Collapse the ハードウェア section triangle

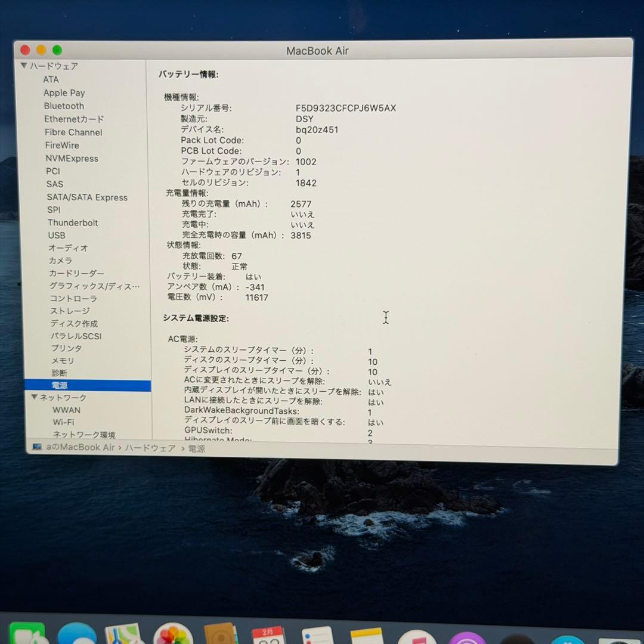click(x=24, y=66)
